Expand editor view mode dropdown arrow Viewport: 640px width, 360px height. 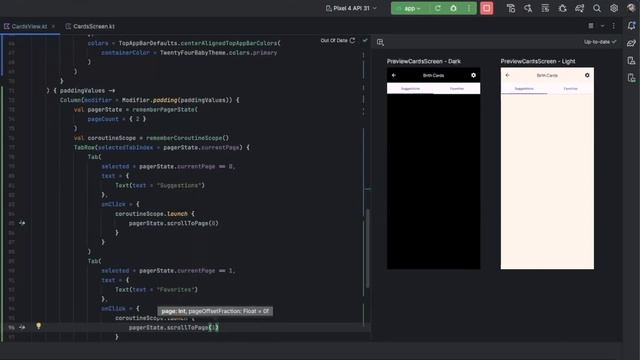pos(602,26)
